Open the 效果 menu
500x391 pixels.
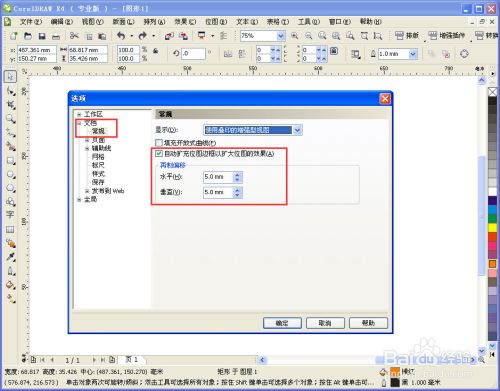pyautogui.click(x=185, y=22)
